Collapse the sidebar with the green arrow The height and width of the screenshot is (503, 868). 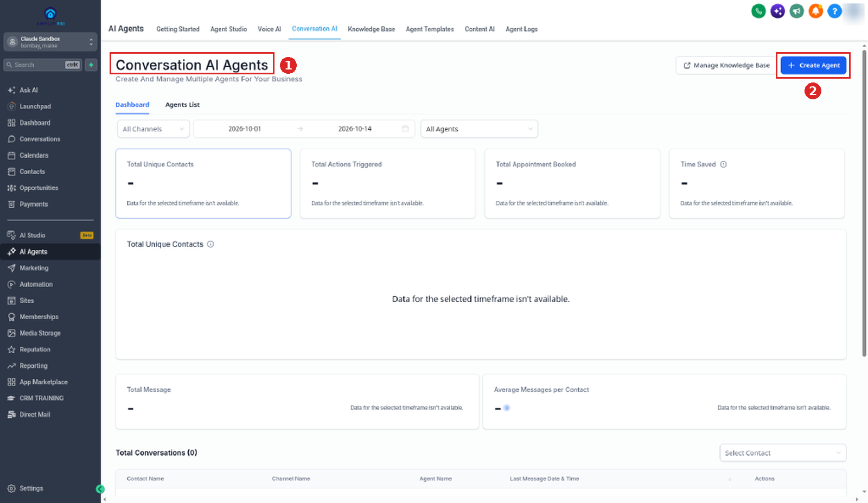pyautogui.click(x=100, y=489)
